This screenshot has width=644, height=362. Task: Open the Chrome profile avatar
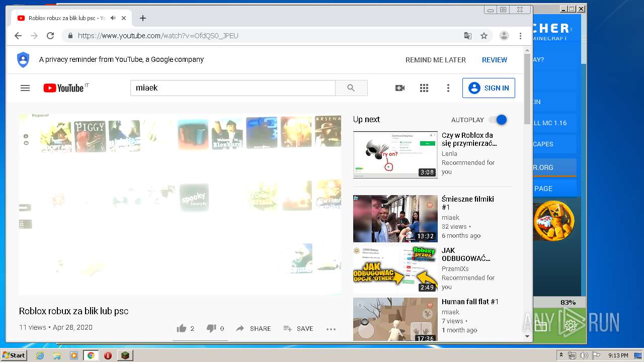504,36
